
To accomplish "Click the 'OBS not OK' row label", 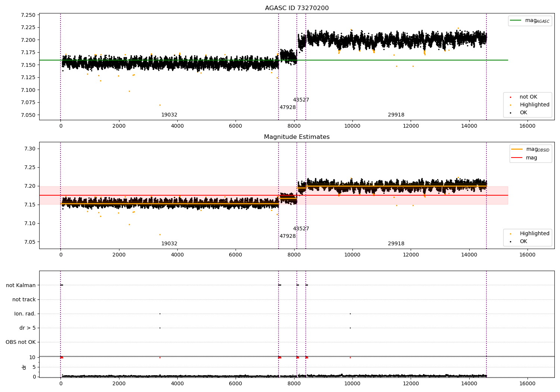I will tap(21, 342).
